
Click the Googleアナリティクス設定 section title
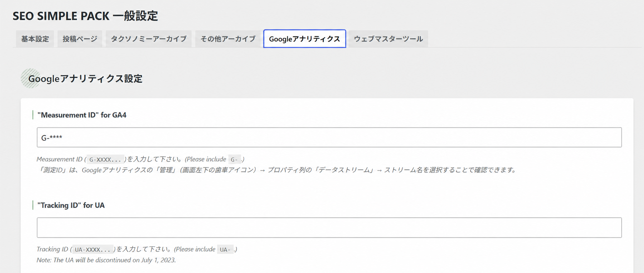[85, 79]
